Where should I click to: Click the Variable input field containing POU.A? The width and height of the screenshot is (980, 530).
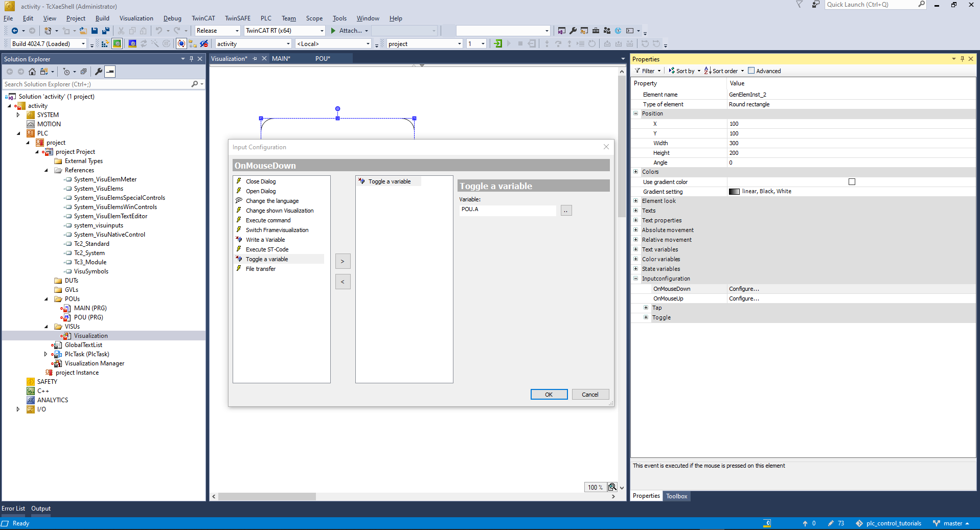[x=507, y=210]
